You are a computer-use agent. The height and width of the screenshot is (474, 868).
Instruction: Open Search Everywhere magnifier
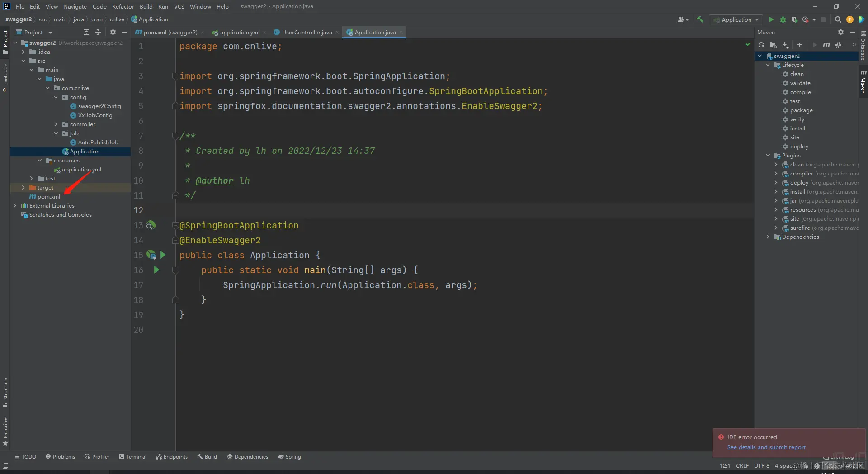click(838, 19)
